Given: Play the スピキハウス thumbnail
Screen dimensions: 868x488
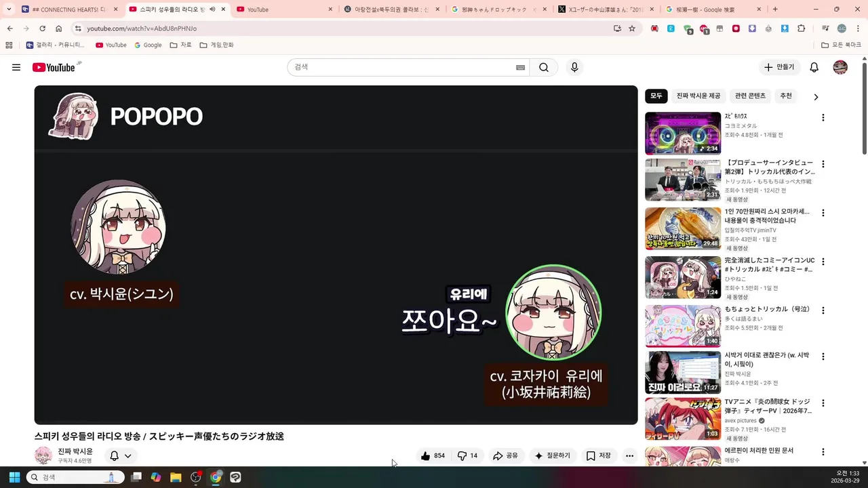Looking at the screenshot, I should 683,134.
